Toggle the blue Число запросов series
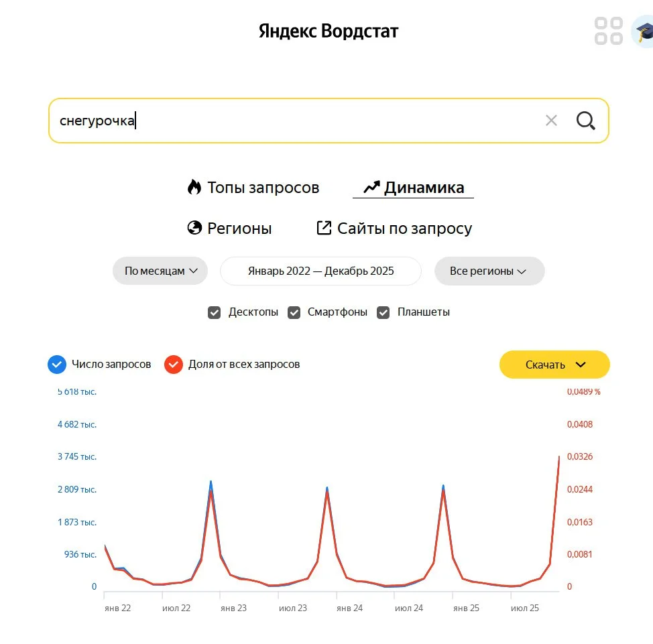The image size is (653, 644). (x=57, y=365)
